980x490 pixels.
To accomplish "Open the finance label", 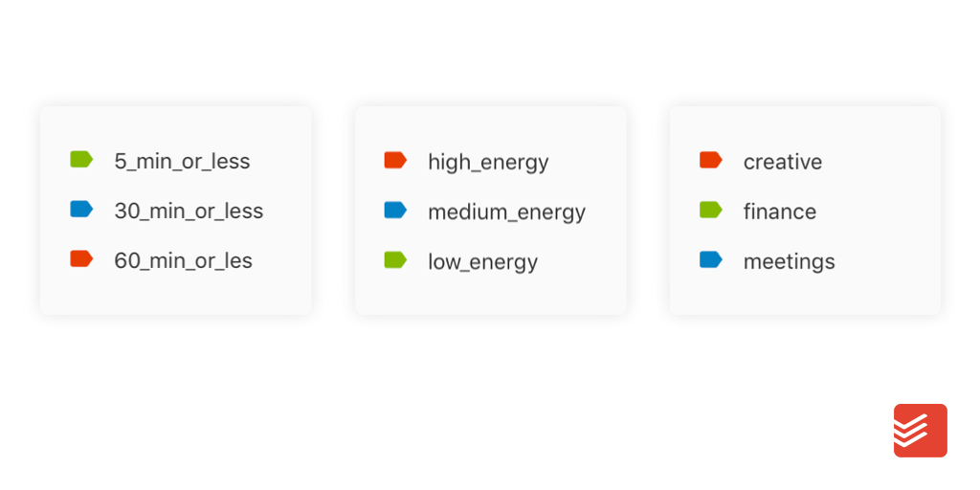I will pyautogui.click(x=779, y=212).
